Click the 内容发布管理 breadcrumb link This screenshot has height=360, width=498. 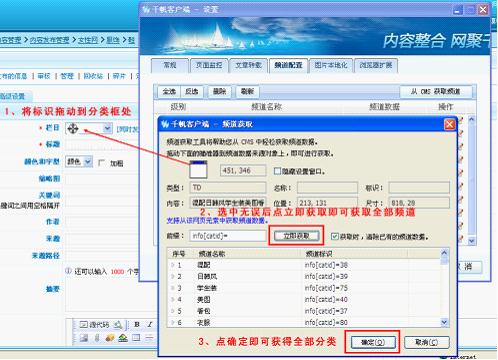pos(49,40)
